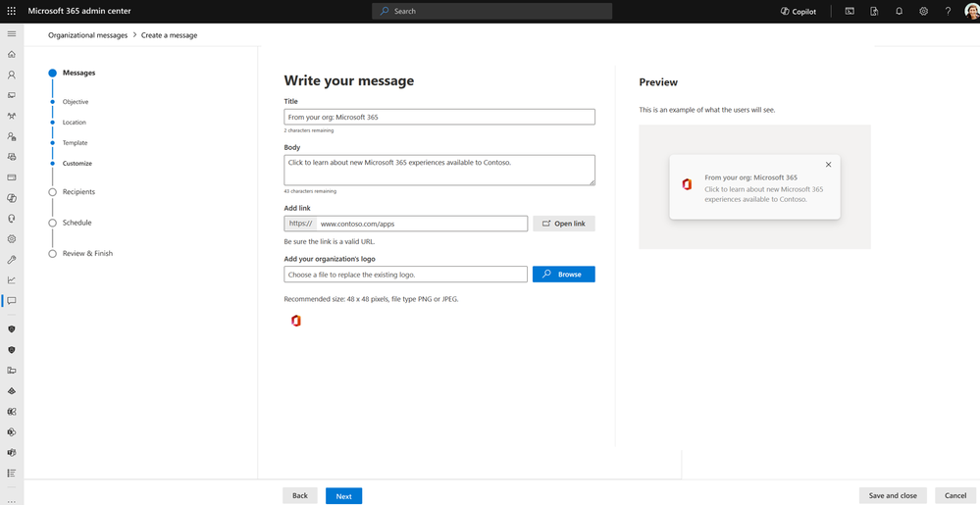Open Resources printer-like sidebar icon

click(x=11, y=157)
